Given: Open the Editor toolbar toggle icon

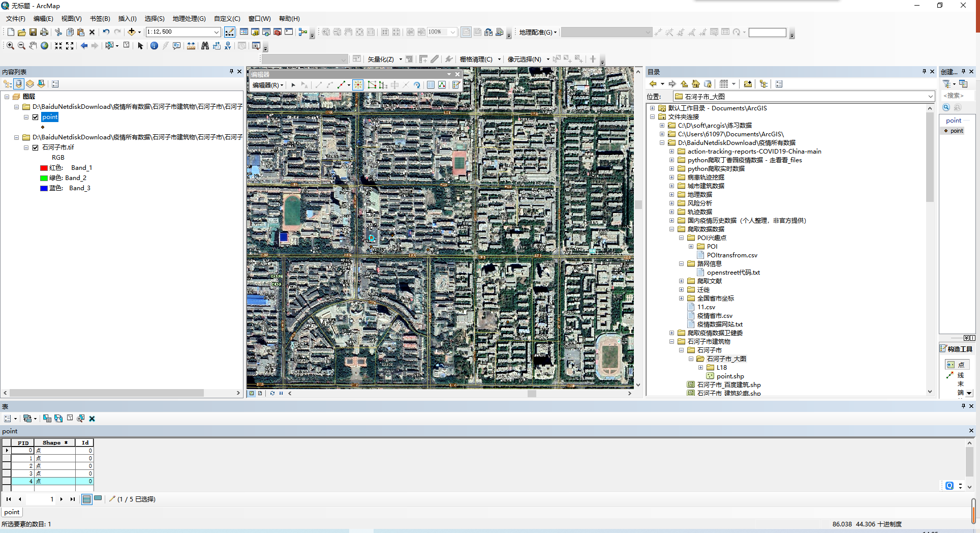Looking at the screenshot, I should pyautogui.click(x=230, y=32).
